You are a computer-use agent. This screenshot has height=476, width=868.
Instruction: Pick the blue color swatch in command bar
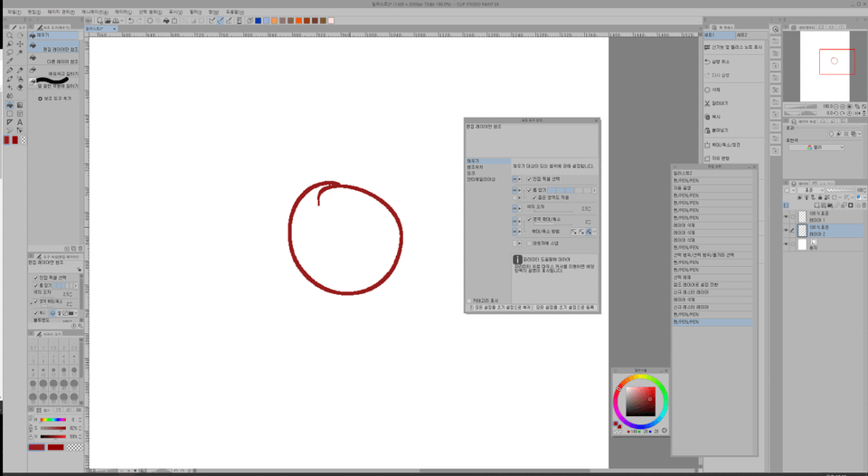click(x=258, y=21)
